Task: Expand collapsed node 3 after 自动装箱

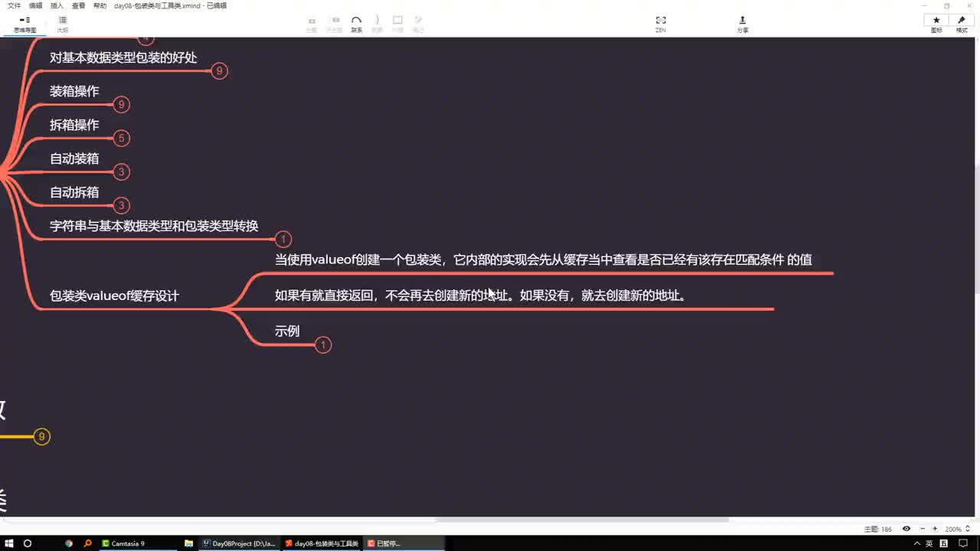Action: [121, 172]
